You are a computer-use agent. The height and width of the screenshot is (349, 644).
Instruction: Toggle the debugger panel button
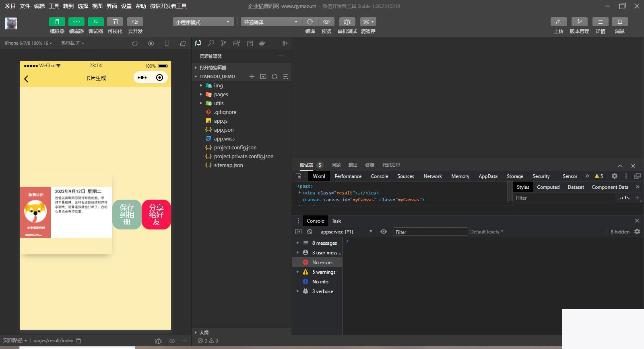[x=96, y=22]
